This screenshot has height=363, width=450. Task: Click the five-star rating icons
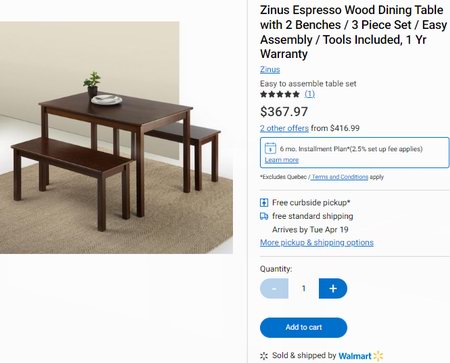point(280,94)
